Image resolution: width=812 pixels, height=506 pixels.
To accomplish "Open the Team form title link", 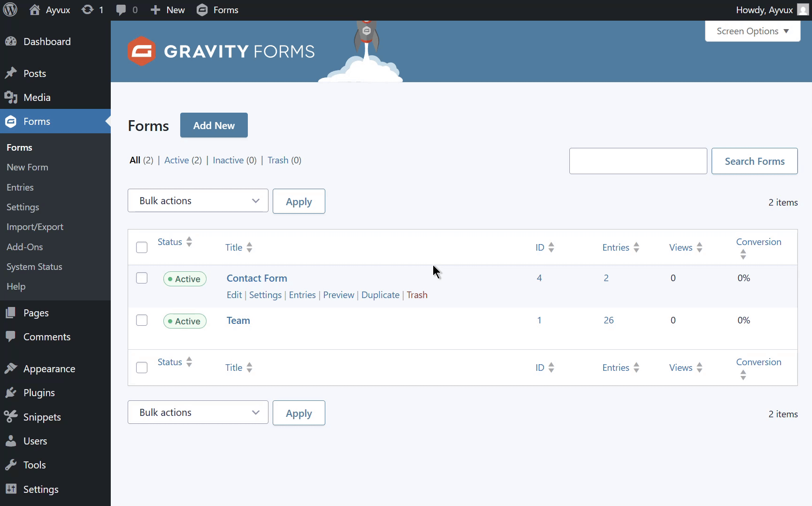I will 238,320.
